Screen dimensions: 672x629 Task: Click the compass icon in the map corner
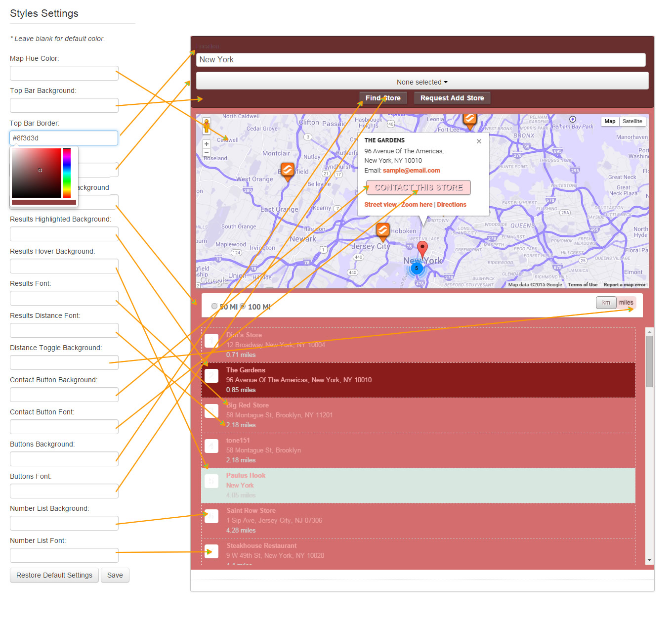click(572, 119)
